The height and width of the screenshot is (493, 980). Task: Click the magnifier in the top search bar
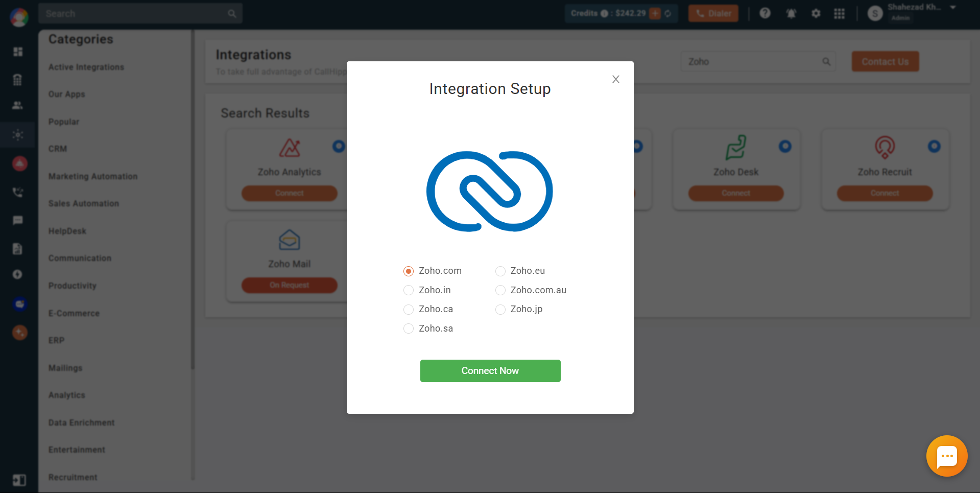pyautogui.click(x=232, y=14)
